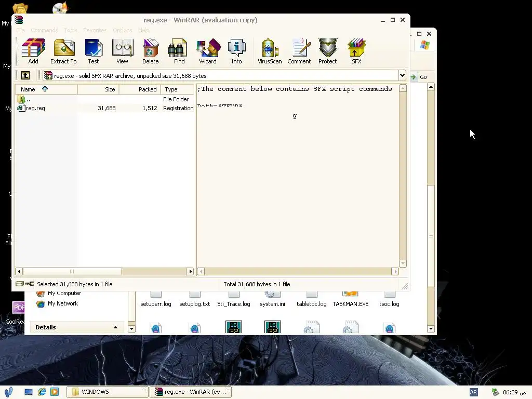Click Explorer window scroll up arrow
The height and width of the screenshot is (399, 532).
[431, 87]
